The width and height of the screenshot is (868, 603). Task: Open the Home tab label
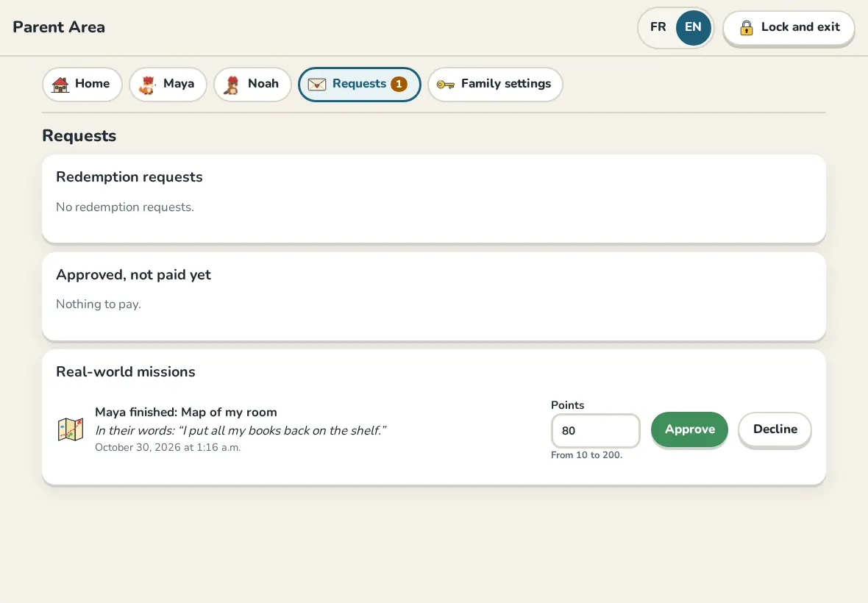[x=93, y=84]
